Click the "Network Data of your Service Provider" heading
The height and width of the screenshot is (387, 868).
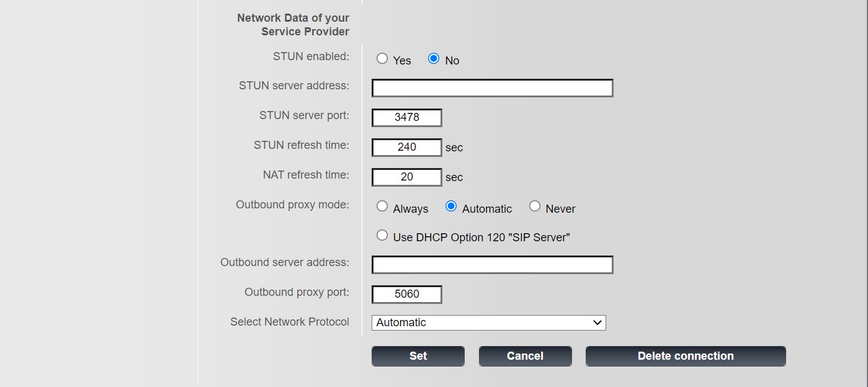[x=293, y=25]
